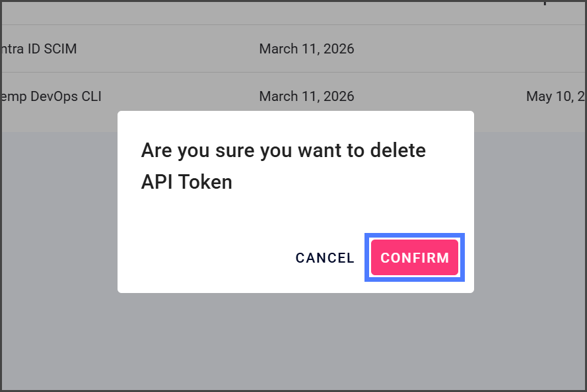Click the March 11, 2026 date beside Entra ID SCIM
The width and height of the screenshot is (587, 392).
click(x=306, y=49)
